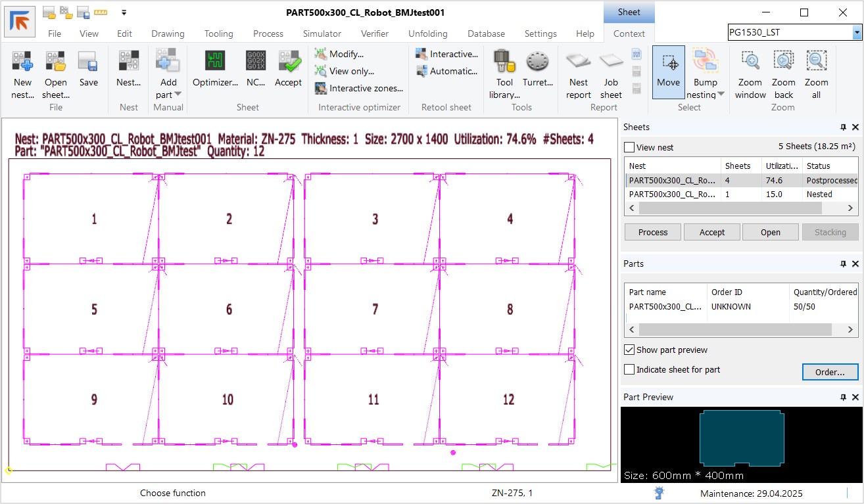Click the NC code generator icon
The image size is (864, 504).
tap(256, 62)
